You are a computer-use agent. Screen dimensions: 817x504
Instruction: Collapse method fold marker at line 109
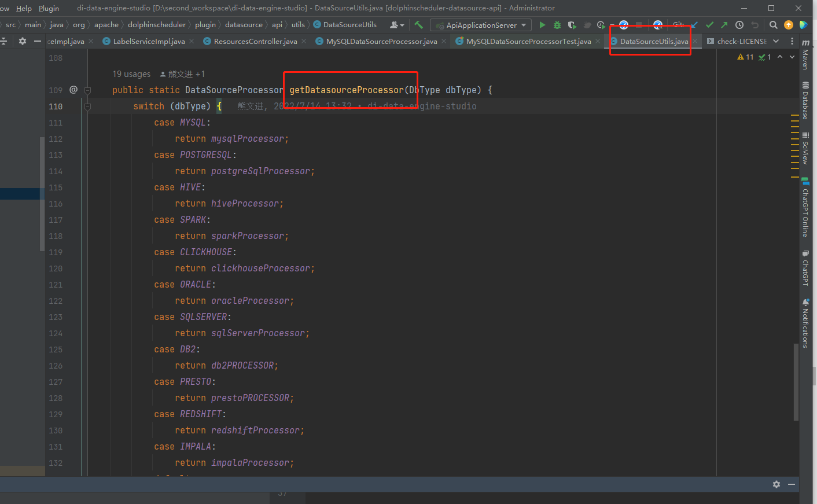pyautogui.click(x=87, y=90)
